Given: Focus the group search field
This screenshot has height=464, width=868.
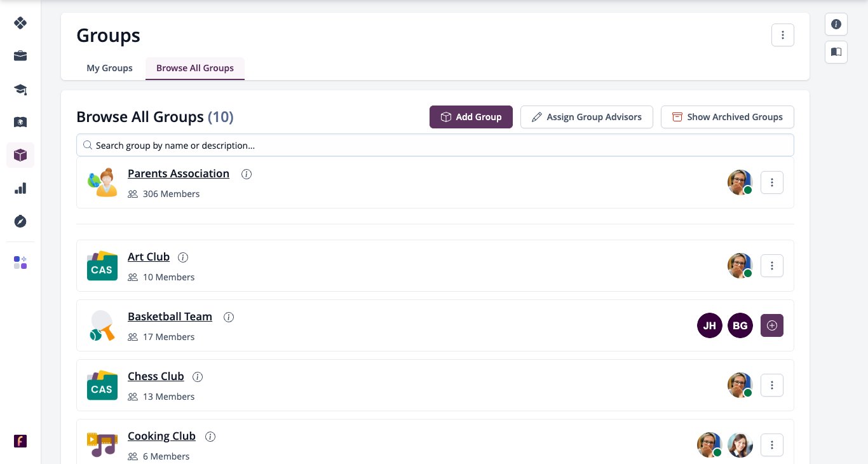Looking at the screenshot, I should tap(435, 145).
